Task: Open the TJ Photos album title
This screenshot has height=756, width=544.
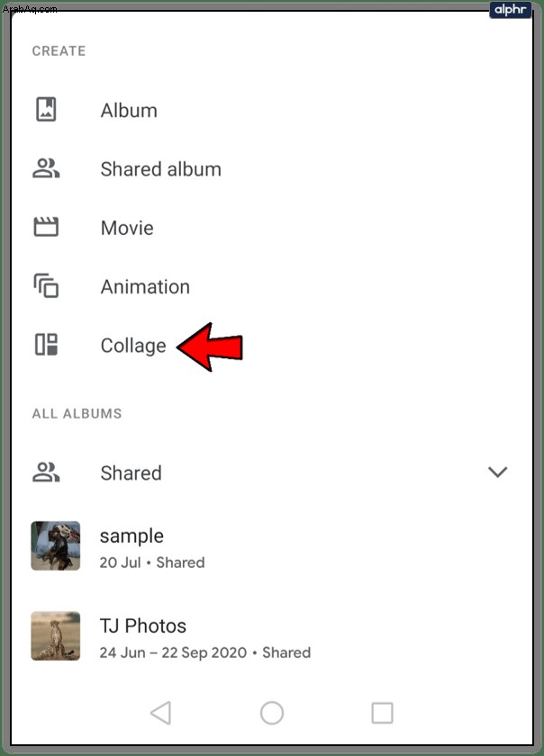Action: point(143,625)
